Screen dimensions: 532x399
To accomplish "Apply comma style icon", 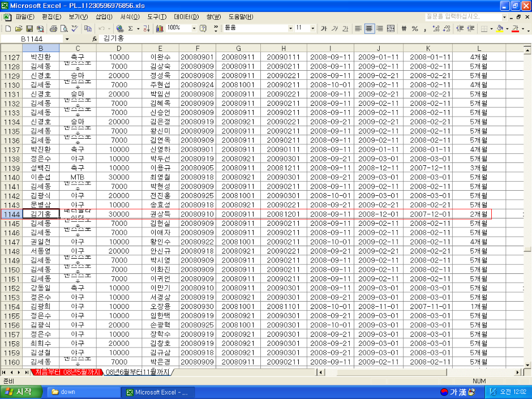I will 425,28.
